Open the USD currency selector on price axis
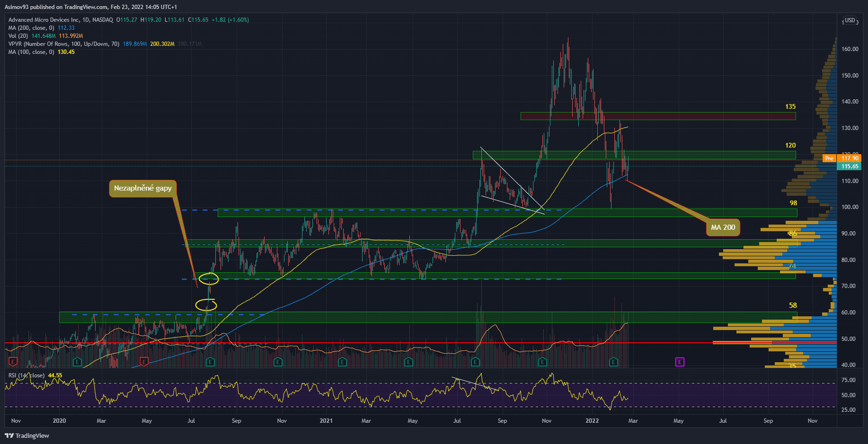The width and height of the screenshot is (868, 444). pos(850,20)
